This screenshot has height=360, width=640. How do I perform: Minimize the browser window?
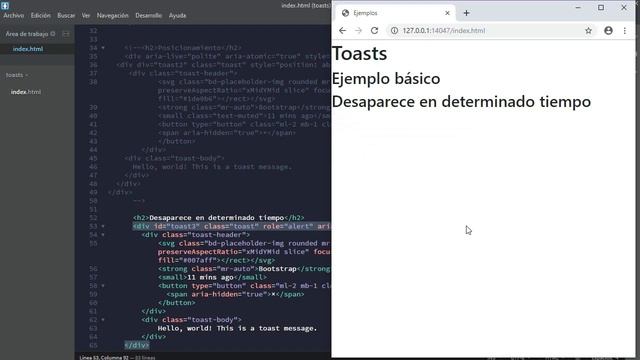pyautogui.click(x=578, y=7)
